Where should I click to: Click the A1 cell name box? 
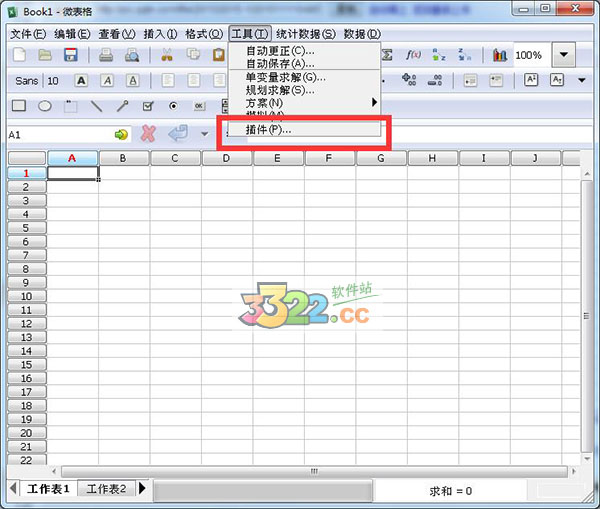[x=60, y=135]
